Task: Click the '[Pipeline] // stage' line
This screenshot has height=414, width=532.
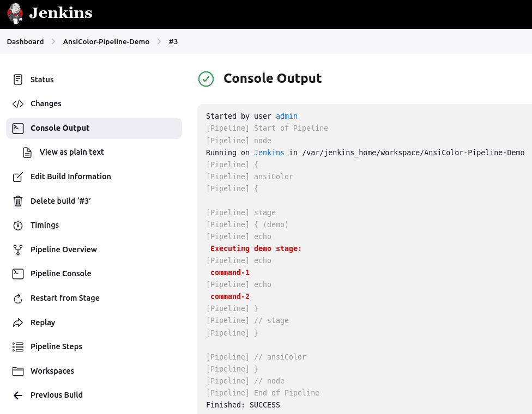Action: (247, 321)
